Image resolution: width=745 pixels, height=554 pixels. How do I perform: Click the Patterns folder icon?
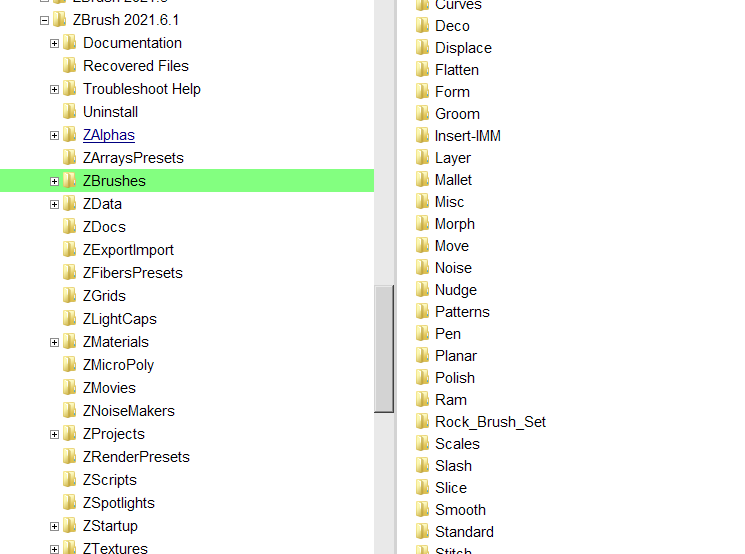point(422,311)
